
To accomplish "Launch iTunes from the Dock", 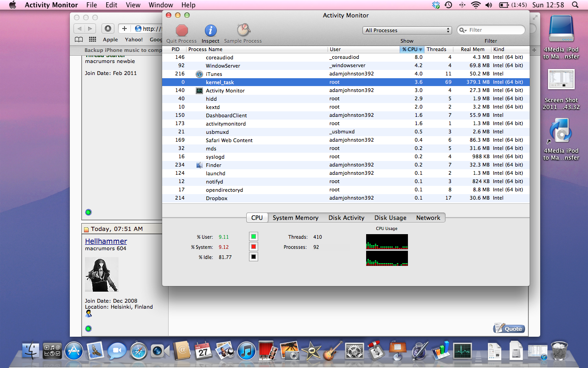I will (246, 351).
